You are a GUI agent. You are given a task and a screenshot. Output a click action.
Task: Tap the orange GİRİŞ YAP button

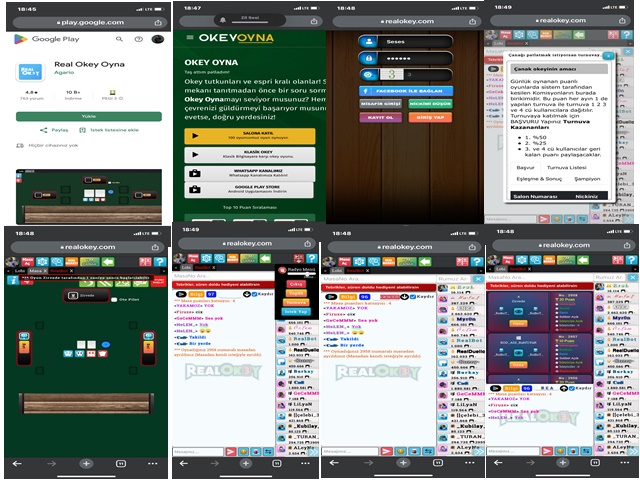pyautogui.click(x=430, y=118)
